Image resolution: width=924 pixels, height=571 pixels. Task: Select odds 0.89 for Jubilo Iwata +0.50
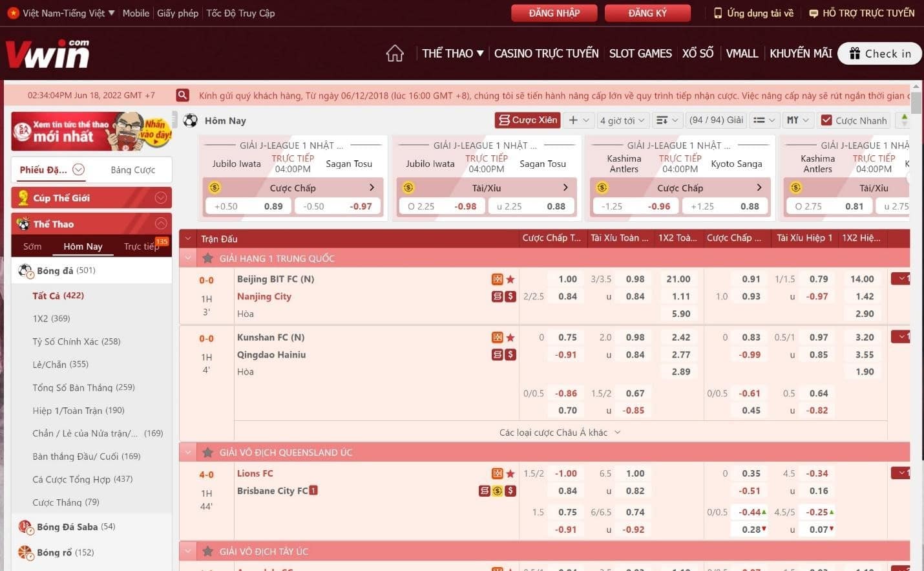(249, 206)
